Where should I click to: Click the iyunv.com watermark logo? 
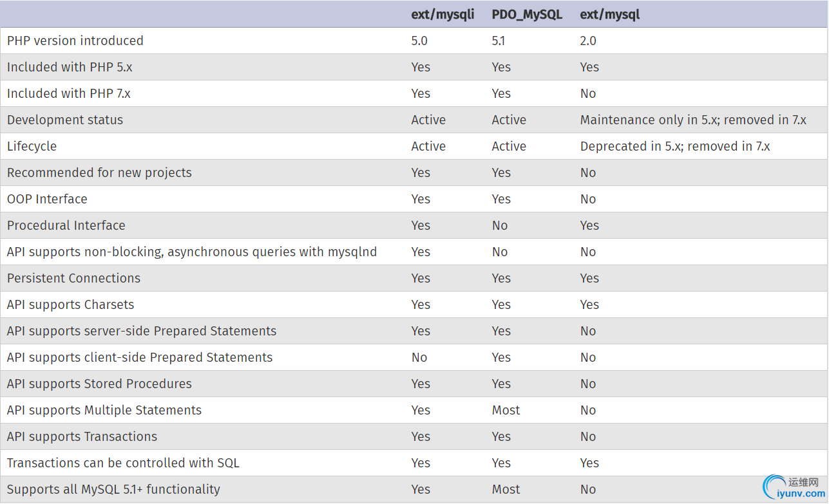coord(792,487)
